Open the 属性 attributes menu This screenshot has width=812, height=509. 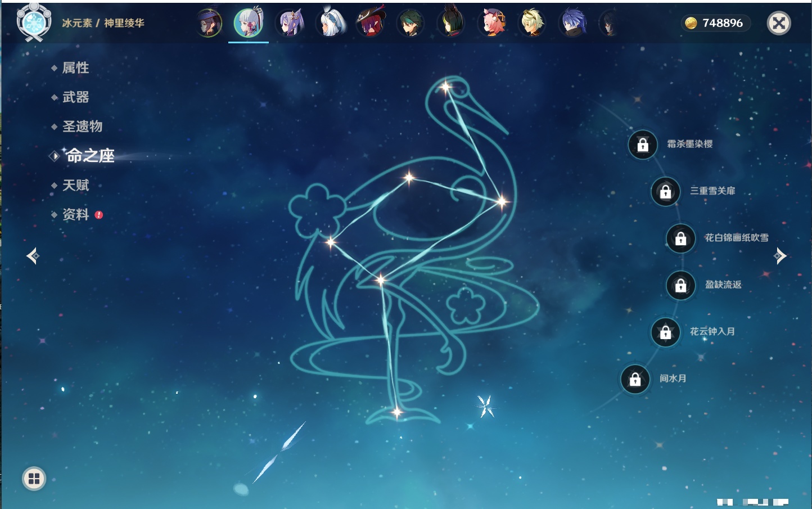(75, 68)
